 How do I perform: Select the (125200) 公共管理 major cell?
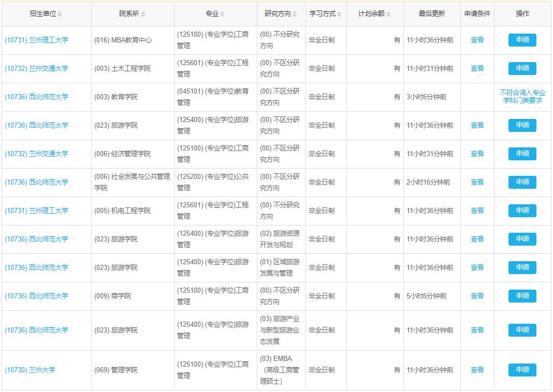point(215,183)
